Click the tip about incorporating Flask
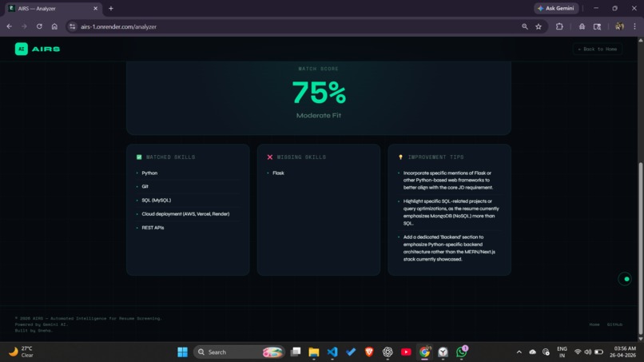The image size is (644, 362). pyautogui.click(x=448, y=180)
